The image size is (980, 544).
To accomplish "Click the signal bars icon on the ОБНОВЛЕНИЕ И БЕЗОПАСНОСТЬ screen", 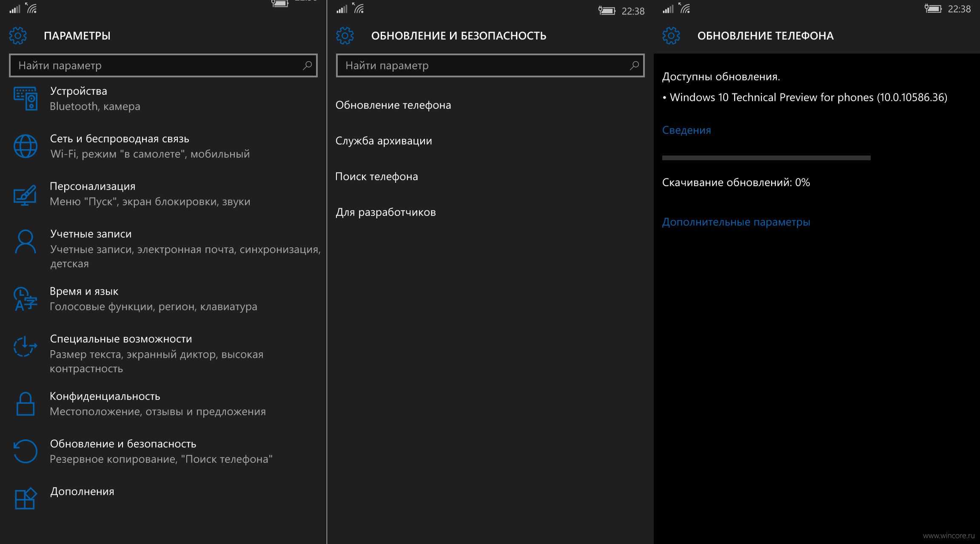I will pyautogui.click(x=342, y=8).
